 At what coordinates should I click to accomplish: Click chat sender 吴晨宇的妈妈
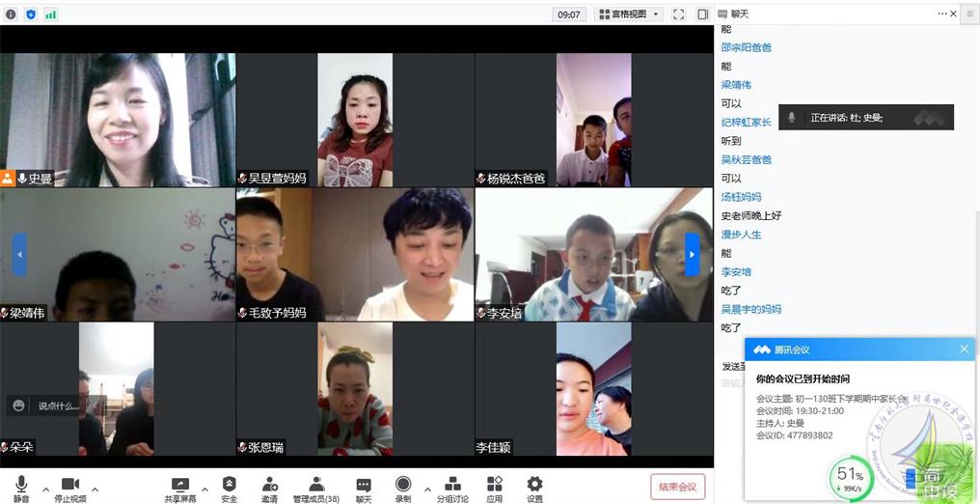[751, 310]
